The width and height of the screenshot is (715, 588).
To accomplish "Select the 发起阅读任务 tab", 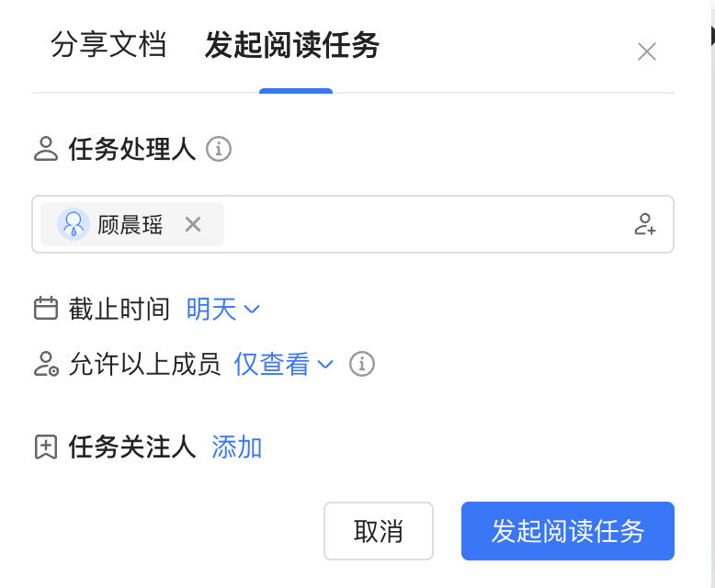I will [292, 45].
